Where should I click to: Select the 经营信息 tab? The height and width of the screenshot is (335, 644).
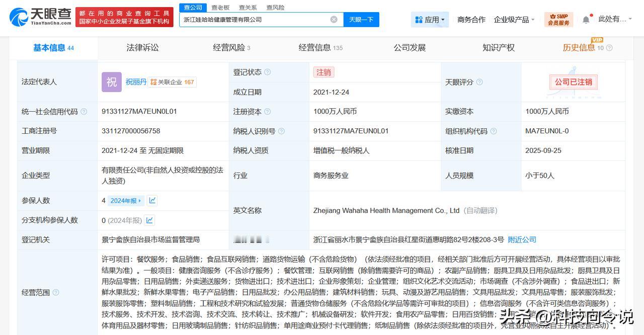click(320, 48)
